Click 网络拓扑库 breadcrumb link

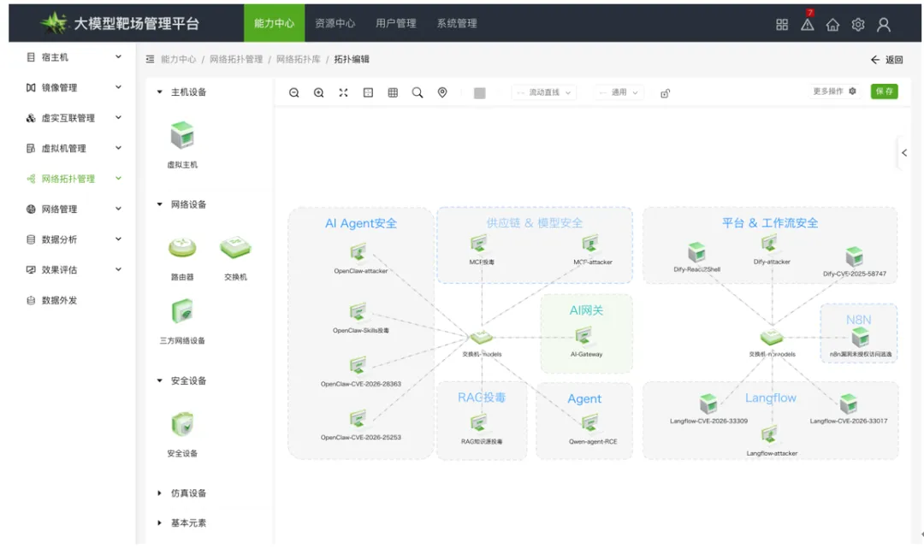pos(299,59)
